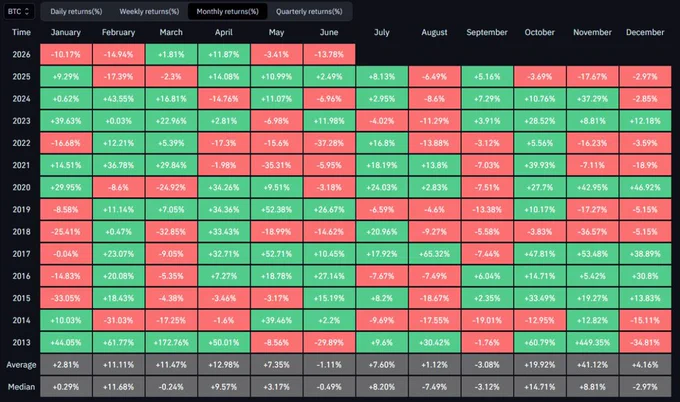Click the 2024 November cell +37.29%
This screenshot has width=680, height=402.
(x=592, y=98)
